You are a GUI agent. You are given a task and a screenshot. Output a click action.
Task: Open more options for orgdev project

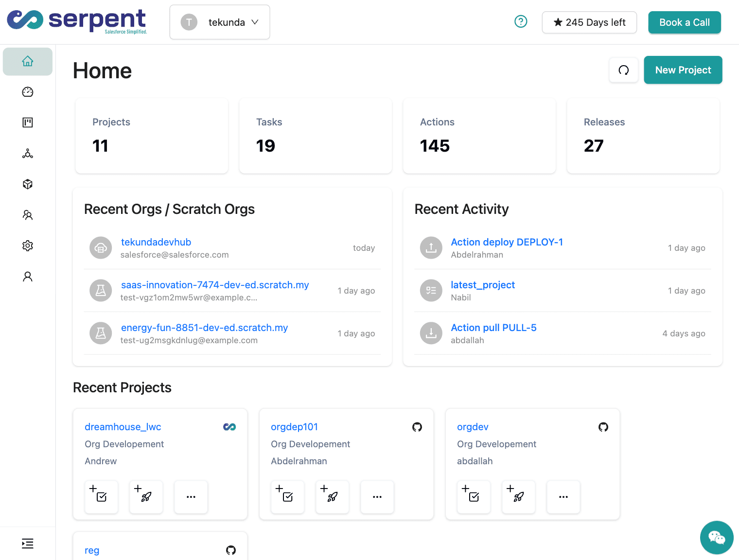point(563,497)
